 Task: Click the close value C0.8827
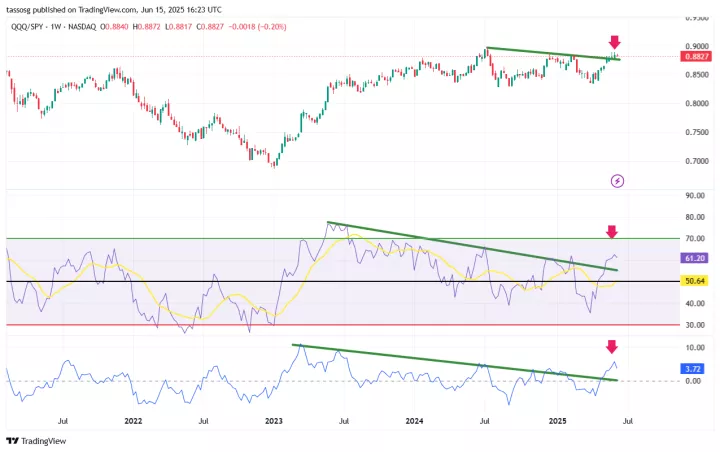coord(210,27)
